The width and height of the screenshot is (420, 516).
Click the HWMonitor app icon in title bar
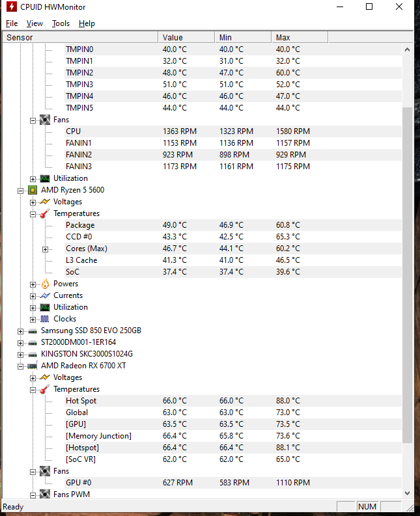click(x=12, y=7)
